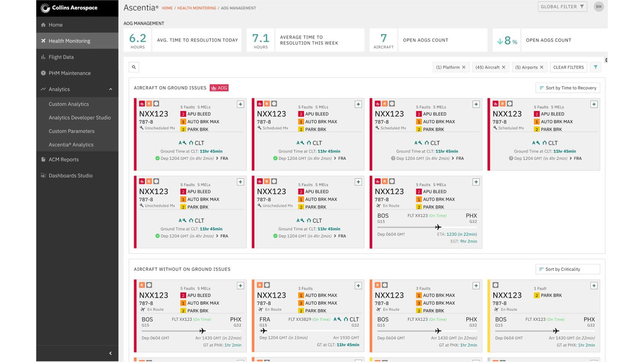Click the Dashboards Studio sidebar icon

pyautogui.click(x=43, y=175)
